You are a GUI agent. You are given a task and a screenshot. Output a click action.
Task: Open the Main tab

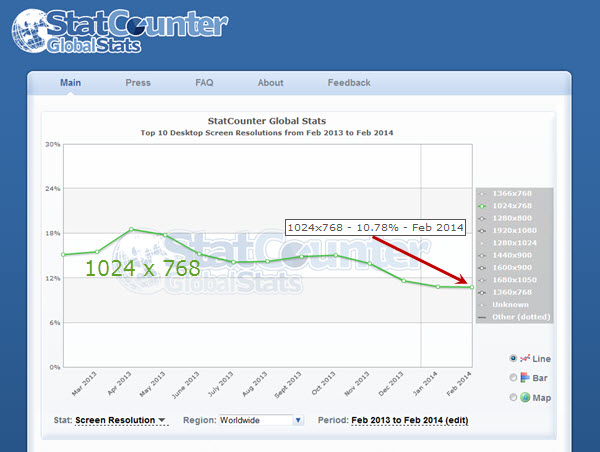pos(70,83)
